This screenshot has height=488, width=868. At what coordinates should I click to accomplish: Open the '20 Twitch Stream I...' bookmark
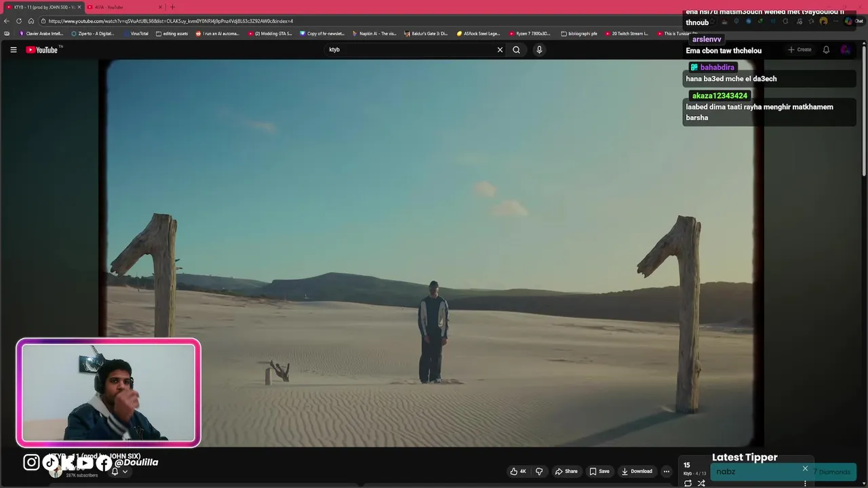pyautogui.click(x=627, y=33)
